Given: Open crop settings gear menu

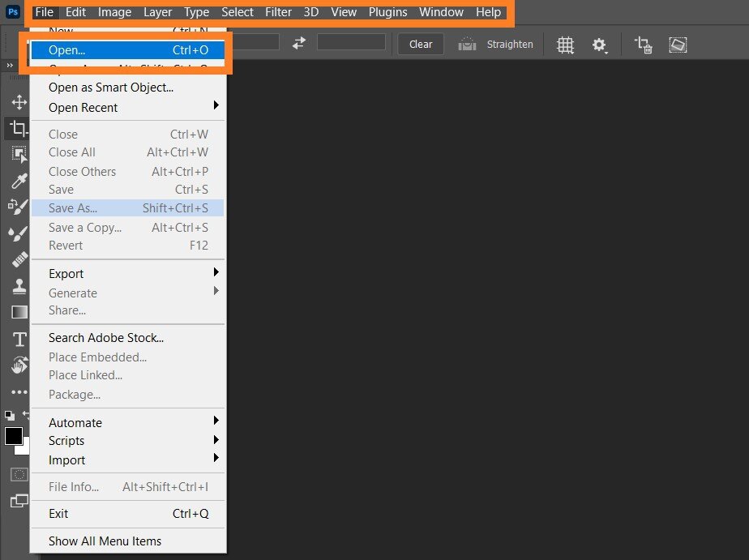Looking at the screenshot, I should pos(600,45).
